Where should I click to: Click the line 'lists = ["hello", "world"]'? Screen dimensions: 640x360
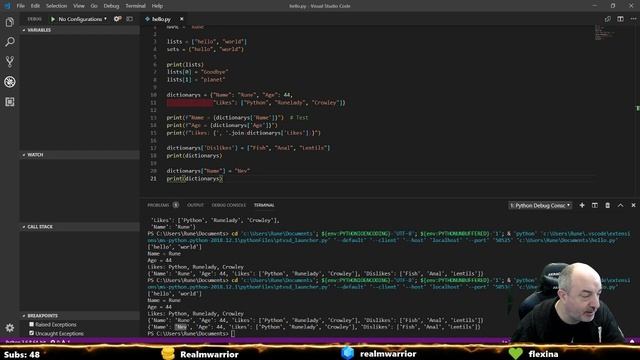coord(206,42)
